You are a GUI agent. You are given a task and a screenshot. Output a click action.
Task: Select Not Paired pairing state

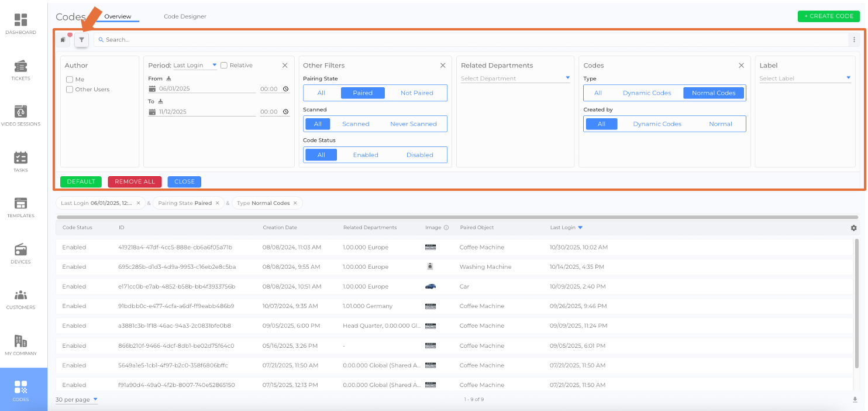click(x=416, y=93)
